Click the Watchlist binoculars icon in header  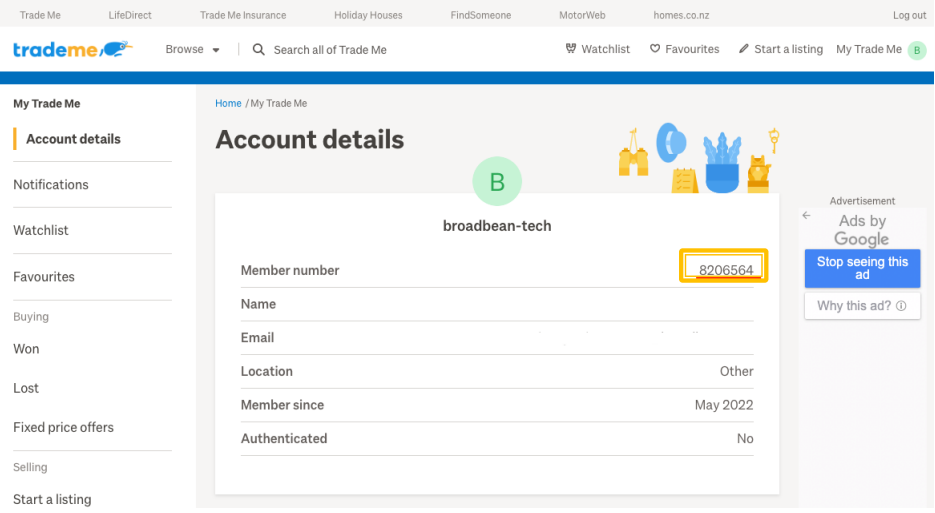pos(571,48)
